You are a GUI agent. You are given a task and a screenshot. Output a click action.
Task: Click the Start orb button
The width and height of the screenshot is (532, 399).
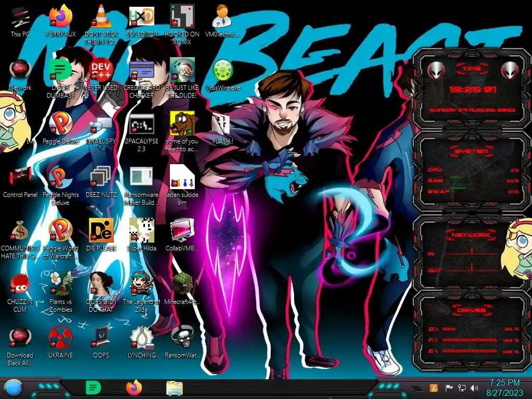(12, 388)
